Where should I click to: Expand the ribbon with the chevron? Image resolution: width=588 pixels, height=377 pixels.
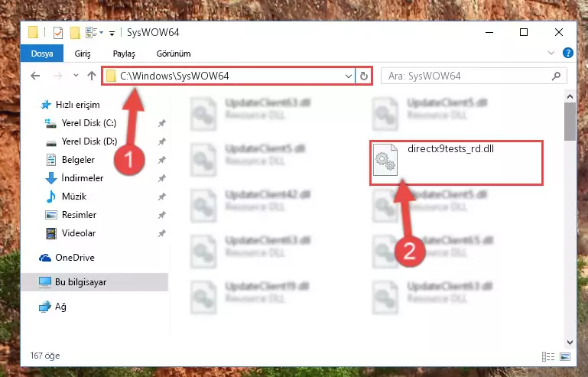tap(551, 53)
